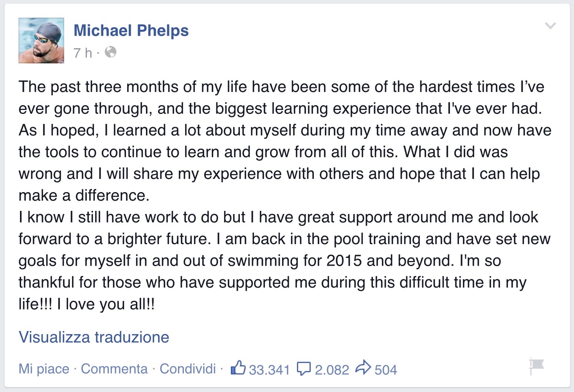View the 504 shares count

point(386,370)
